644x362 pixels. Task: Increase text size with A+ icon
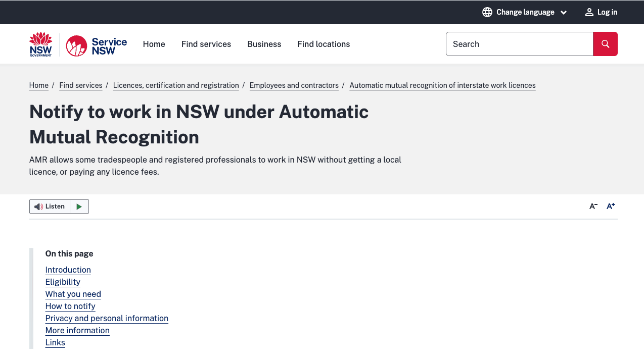(x=611, y=206)
